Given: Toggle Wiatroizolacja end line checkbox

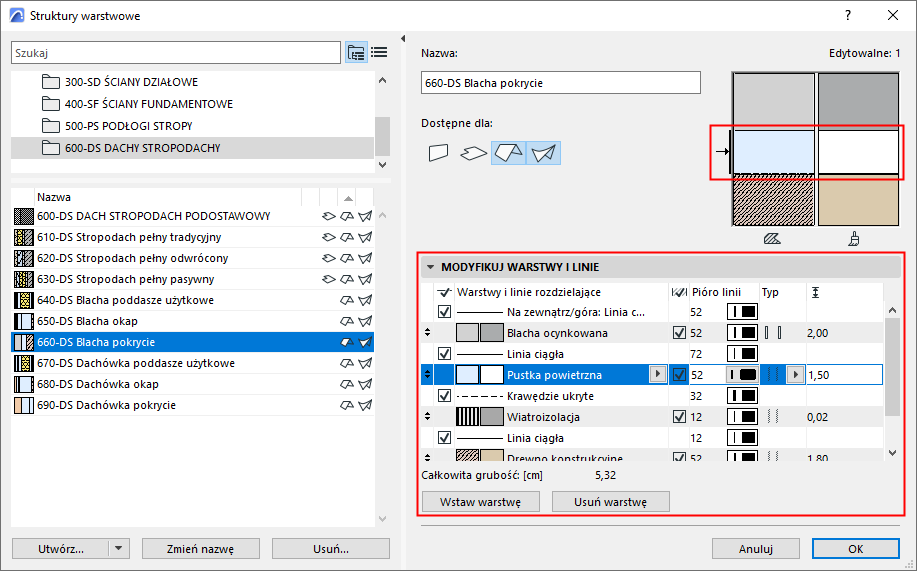Looking at the screenshot, I should (x=679, y=417).
